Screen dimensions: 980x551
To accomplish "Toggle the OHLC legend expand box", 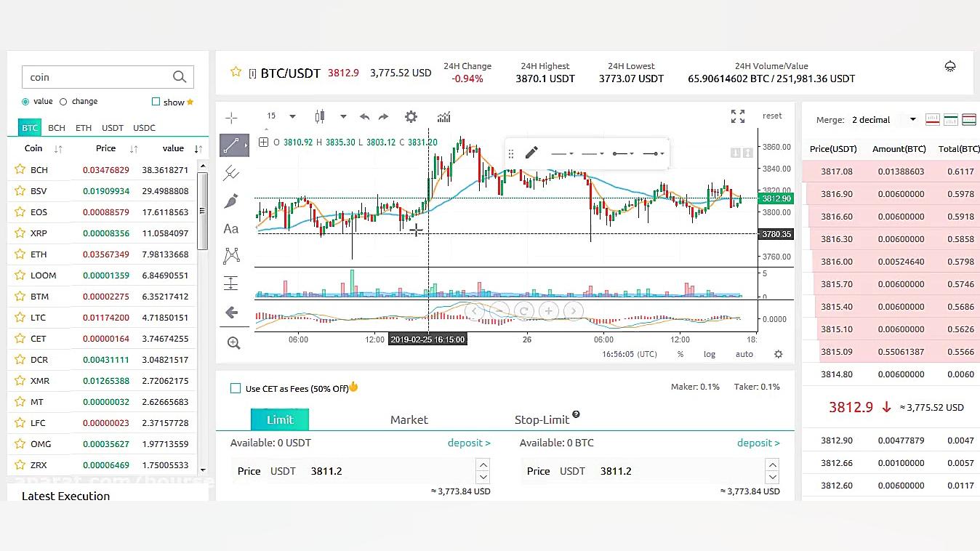I will [x=263, y=142].
